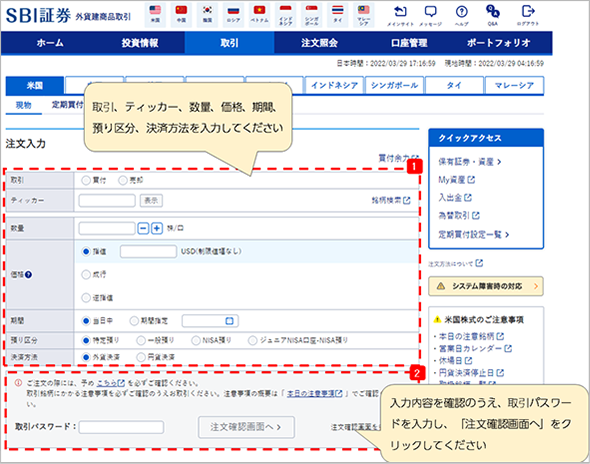Open 銘柄検索 stock search link
The height and width of the screenshot is (464, 590).
[x=391, y=201]
